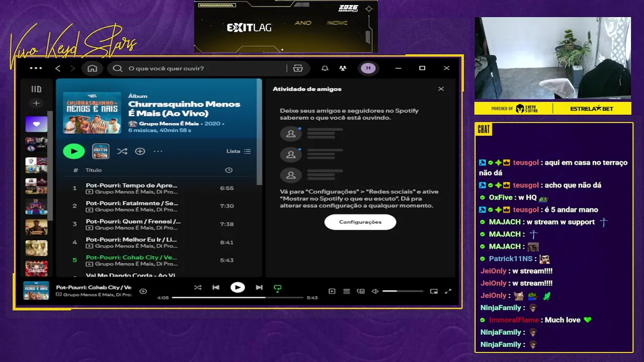Click the third friend placeholder avatar
The height and width of the screenshot is (362, 644).
click(291, 175)
